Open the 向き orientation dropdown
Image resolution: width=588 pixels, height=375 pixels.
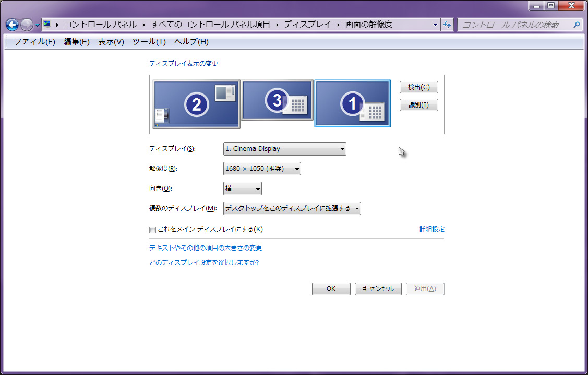(x=243, y=189)
